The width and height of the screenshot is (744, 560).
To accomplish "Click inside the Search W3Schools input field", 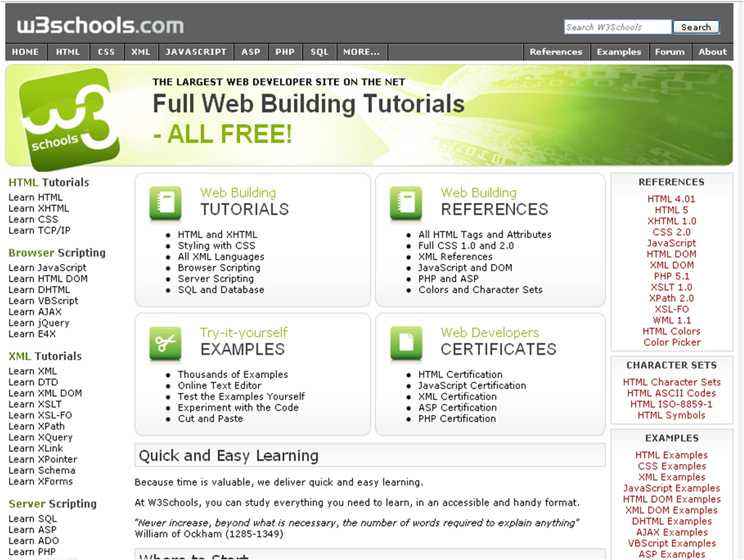I will [x=617, y=27].
